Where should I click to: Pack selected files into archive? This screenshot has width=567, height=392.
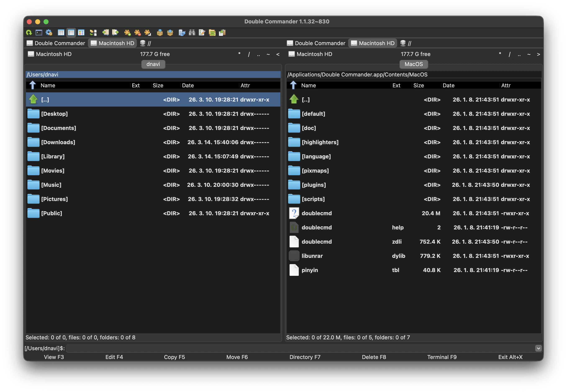[x=160, y=32]
